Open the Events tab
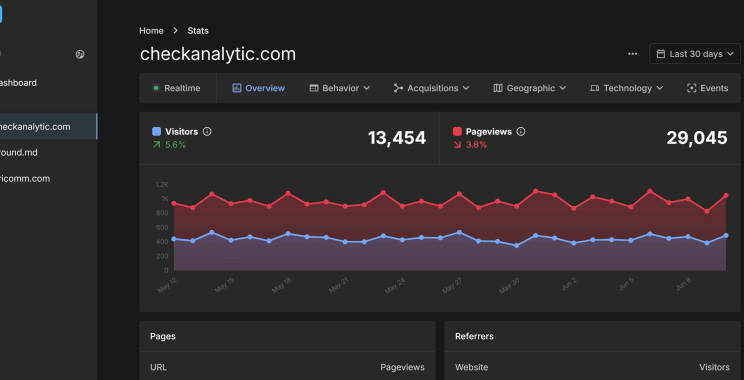This screenshot has width=744, height=380. pyautogui.click(x=707, y=88)
